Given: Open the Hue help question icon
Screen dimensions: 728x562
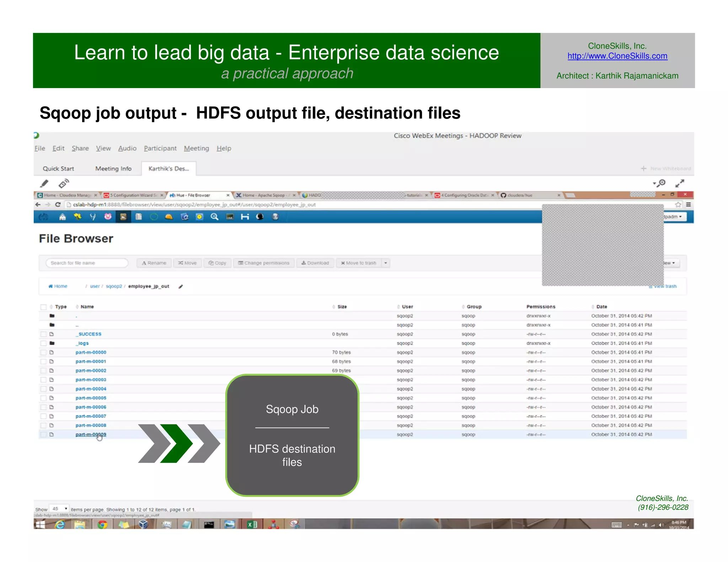Looking at the screenshot, I should click(275, 217).
